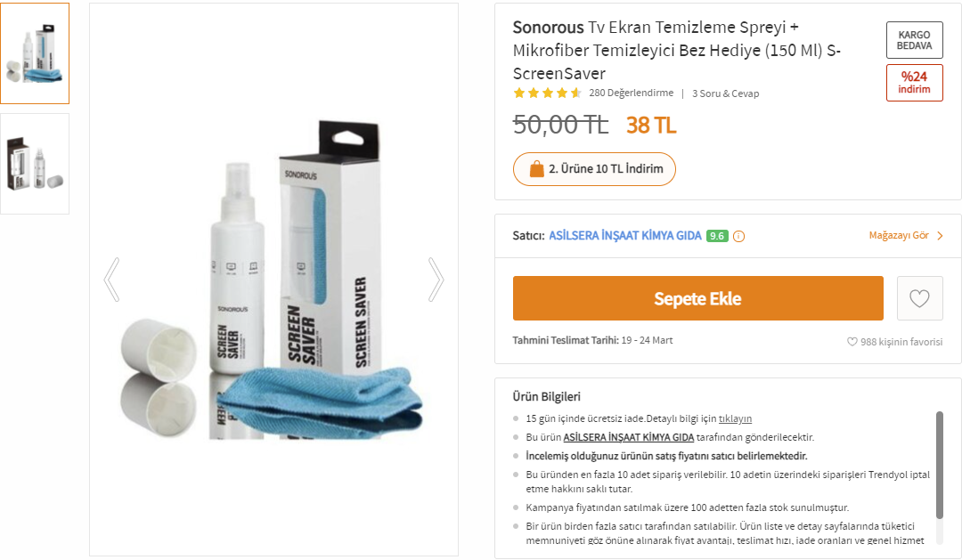Click the shopping bag discount icon
Screen dimensions: 962x560
pyautogui.click(x=537, y=168)
